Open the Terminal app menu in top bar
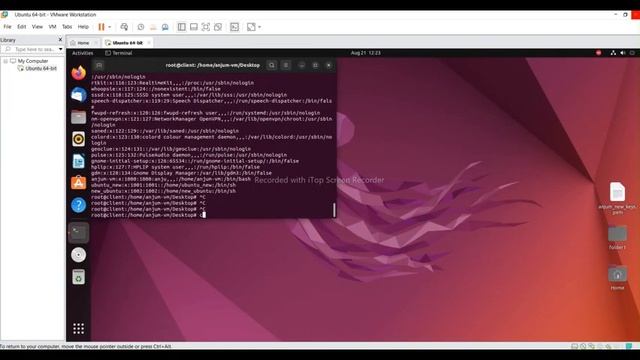Screen dimensions: 640x360 [119, 53]
